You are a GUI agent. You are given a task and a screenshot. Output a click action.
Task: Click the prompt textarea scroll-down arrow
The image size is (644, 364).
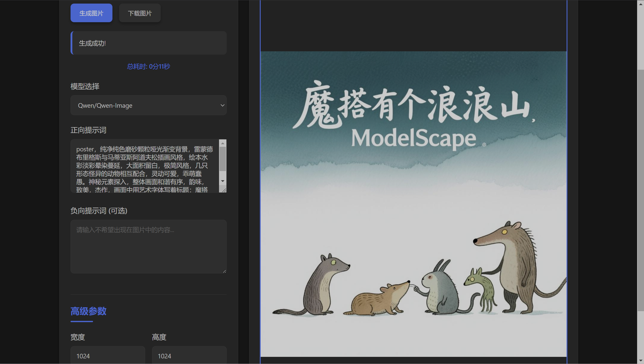click(223, 181)
